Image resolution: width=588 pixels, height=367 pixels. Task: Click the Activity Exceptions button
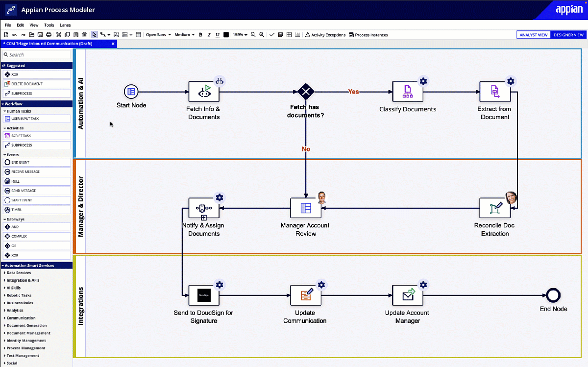(325, 35)
